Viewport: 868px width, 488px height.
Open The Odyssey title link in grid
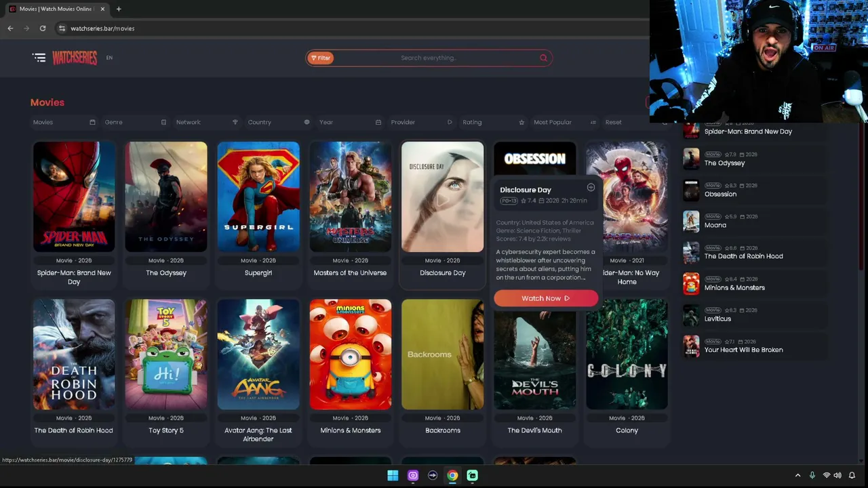[x=166, y=273]
